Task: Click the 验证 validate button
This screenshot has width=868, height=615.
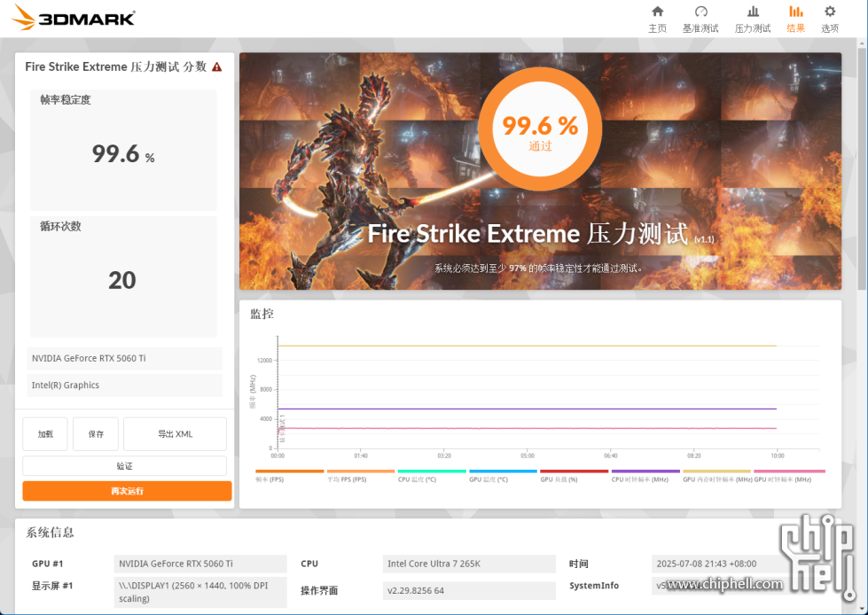Action: 124,466
